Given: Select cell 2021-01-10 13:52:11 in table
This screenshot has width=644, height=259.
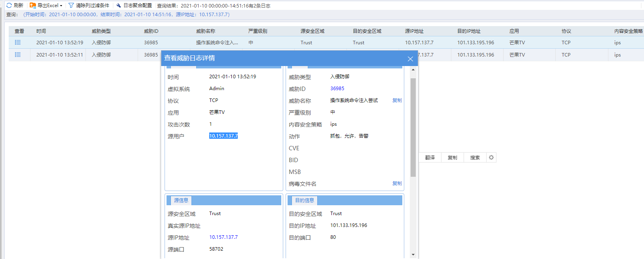Looking at the screenshot, I should point(60,55).
